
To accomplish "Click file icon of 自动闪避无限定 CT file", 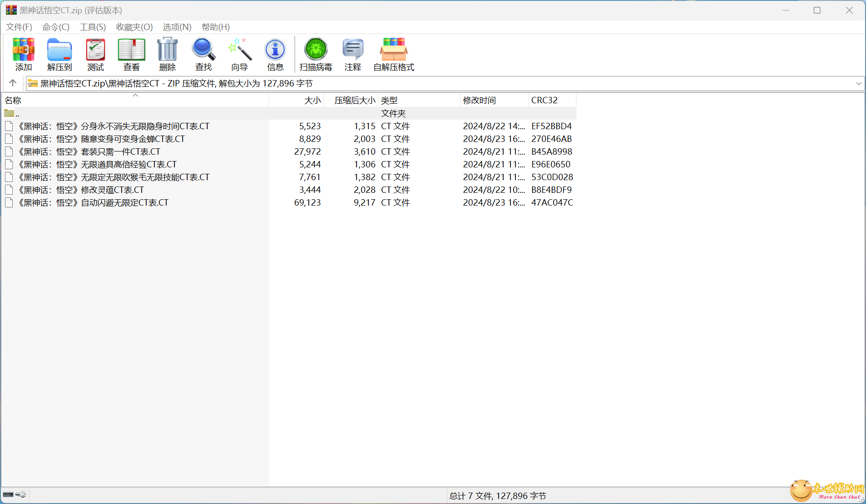I will point(9,202).
